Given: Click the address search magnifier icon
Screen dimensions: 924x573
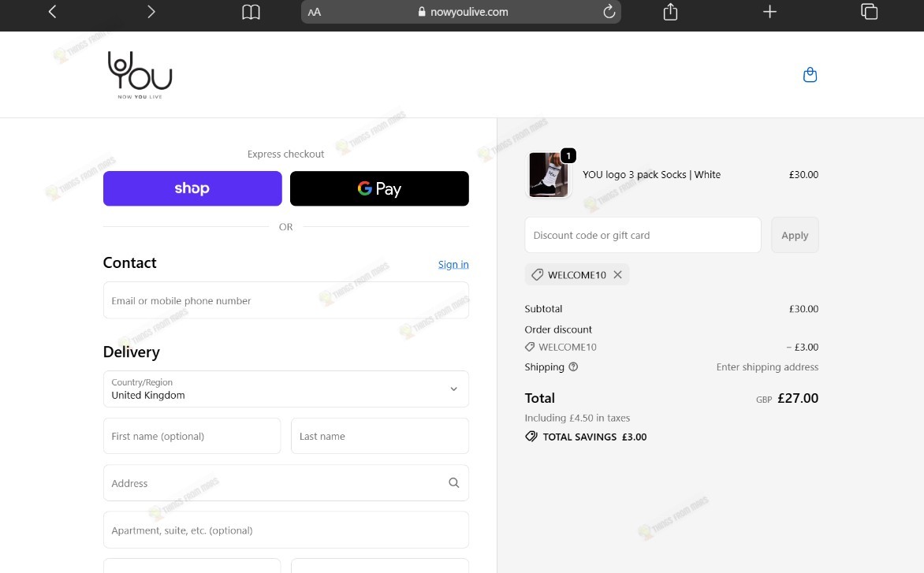Looking at the screenshot, I should (x=454, y=483).
